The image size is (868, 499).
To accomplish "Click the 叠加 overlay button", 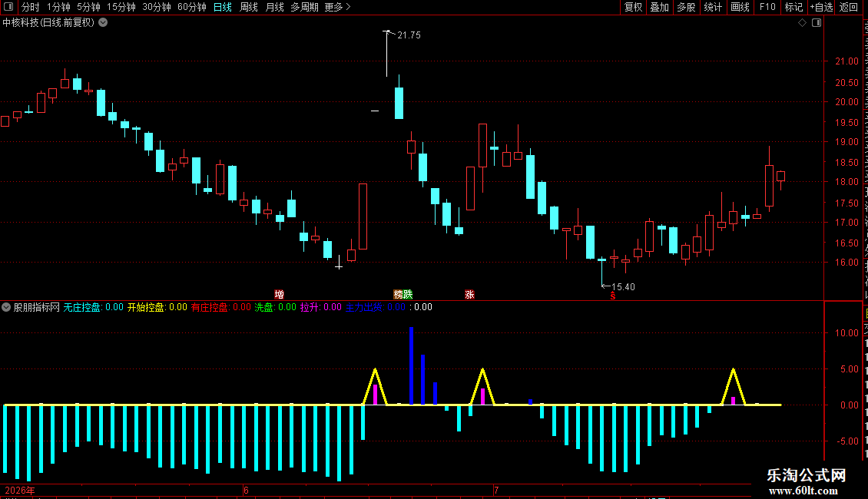I will coord(660,7).
